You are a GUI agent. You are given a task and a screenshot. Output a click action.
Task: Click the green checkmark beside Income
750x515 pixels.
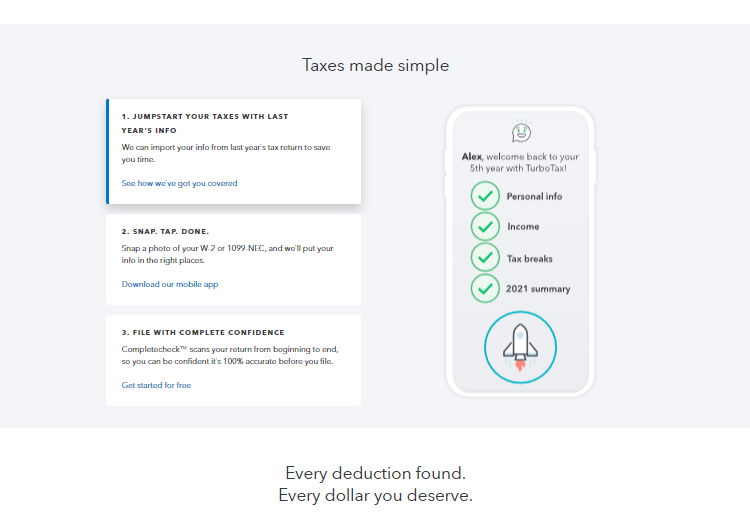point(485,227)
